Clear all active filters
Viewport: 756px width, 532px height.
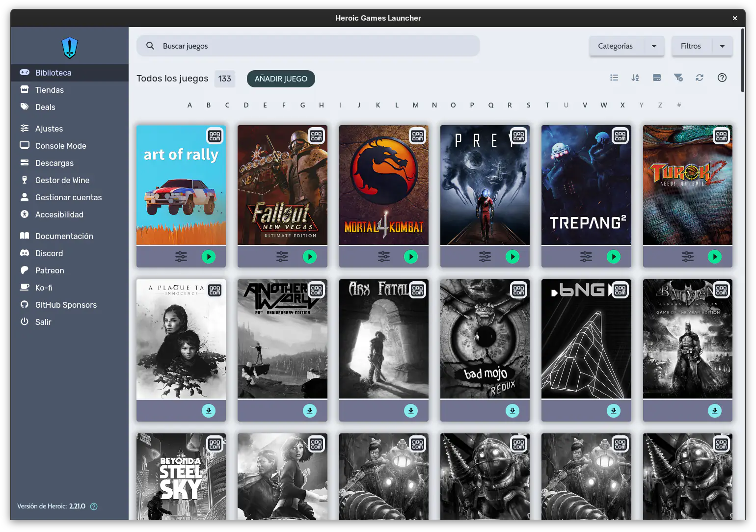tap(678, 78)
